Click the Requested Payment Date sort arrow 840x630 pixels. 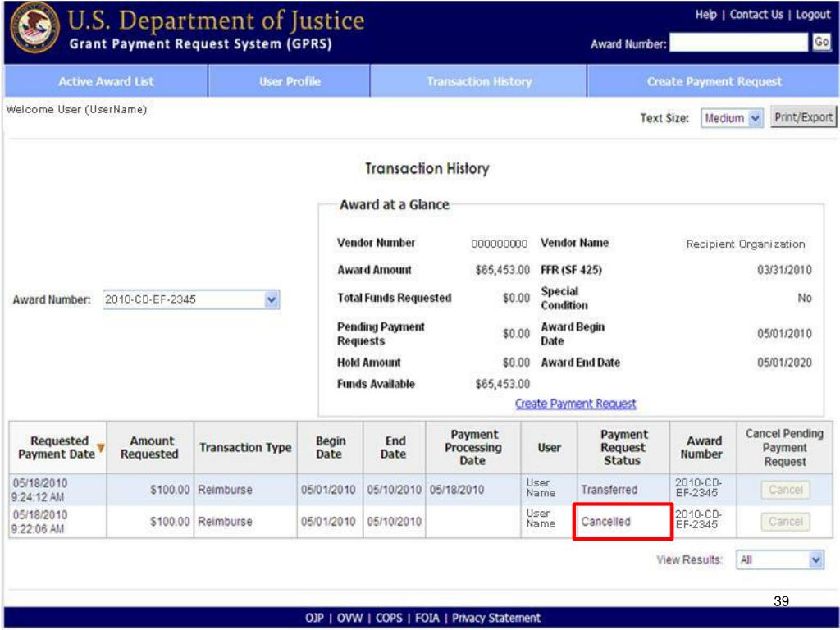point(101,448)
